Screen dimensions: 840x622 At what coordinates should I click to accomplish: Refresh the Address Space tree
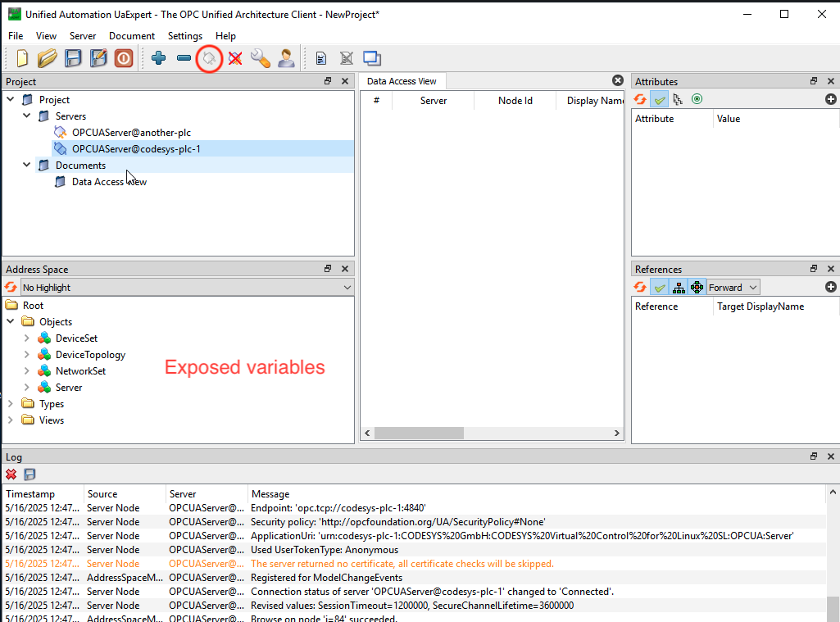coord(11,287)
